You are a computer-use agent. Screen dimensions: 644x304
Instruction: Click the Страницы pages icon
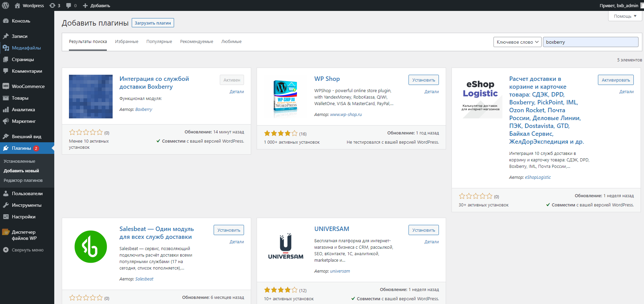tap(6, 59)
